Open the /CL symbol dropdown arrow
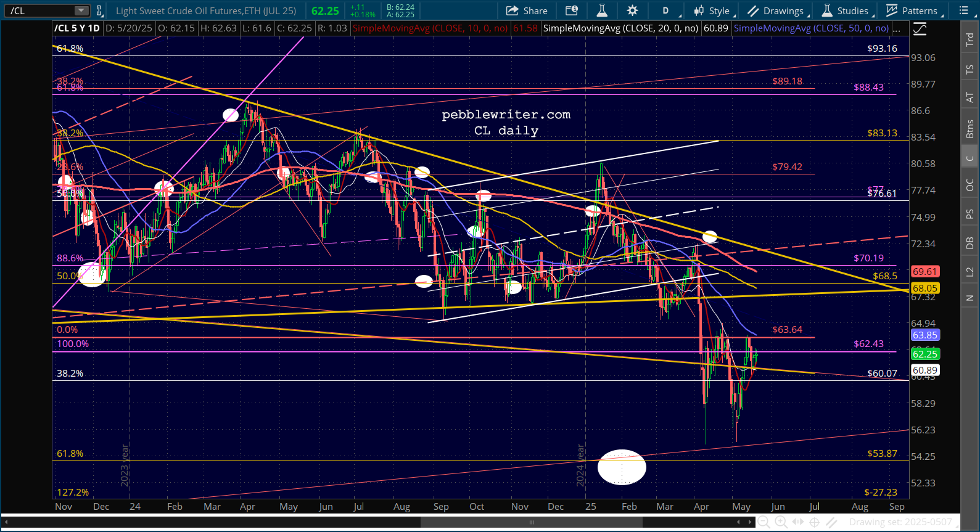Viewport: 980px width, 532px height. [81, 10]
